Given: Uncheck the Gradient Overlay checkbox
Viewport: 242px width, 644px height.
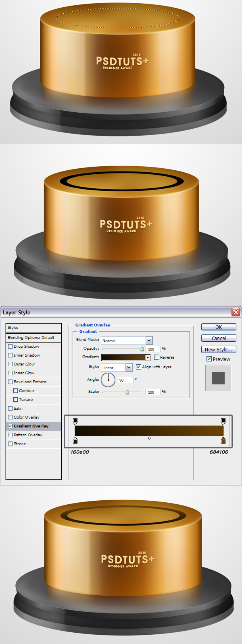Looking at the screenshot, I should (x=10, y=426).
